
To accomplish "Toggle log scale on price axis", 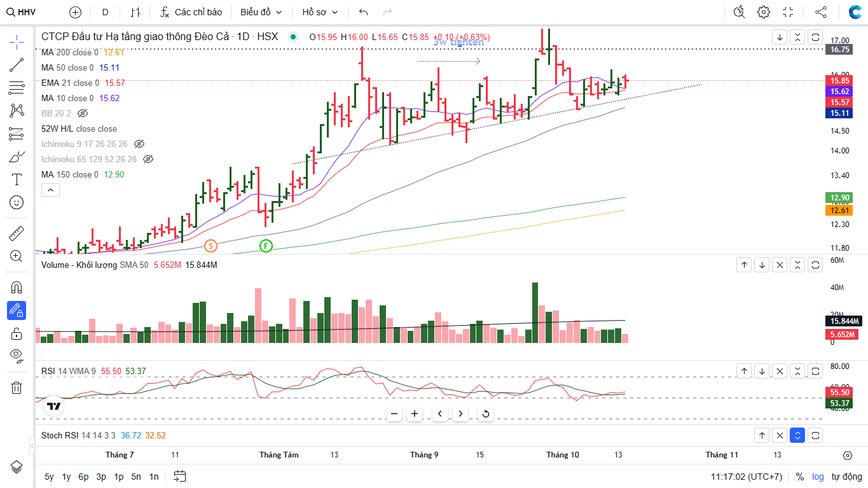I will point(817,477).
